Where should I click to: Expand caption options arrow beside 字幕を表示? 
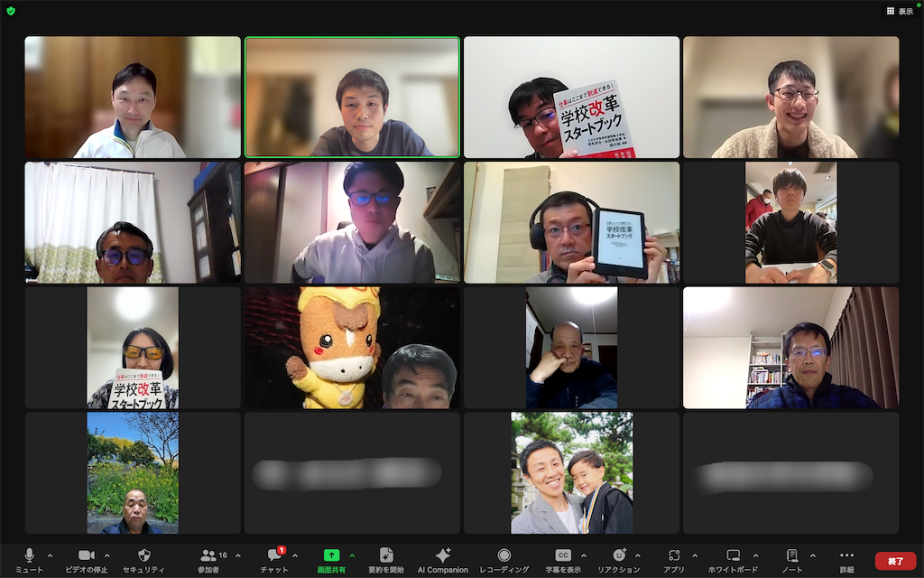(584, 555)
